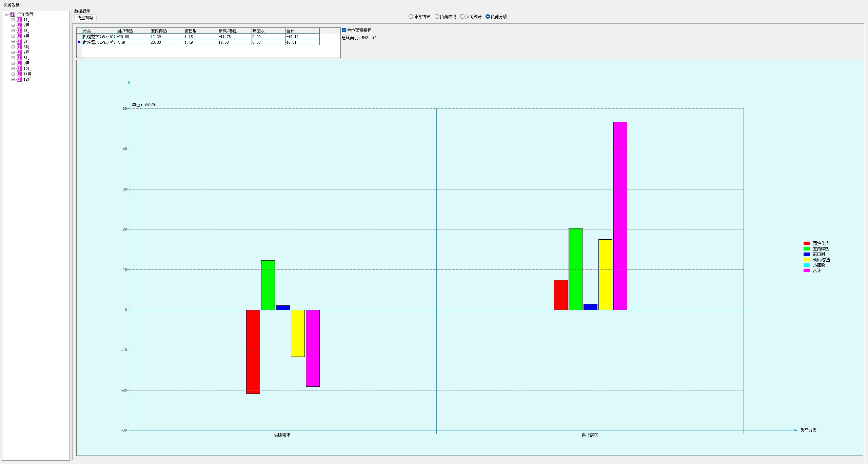868x464 pixels.
Task: Click the 模型观察 button
Action: pyautogui.click(x=85, y=18)
